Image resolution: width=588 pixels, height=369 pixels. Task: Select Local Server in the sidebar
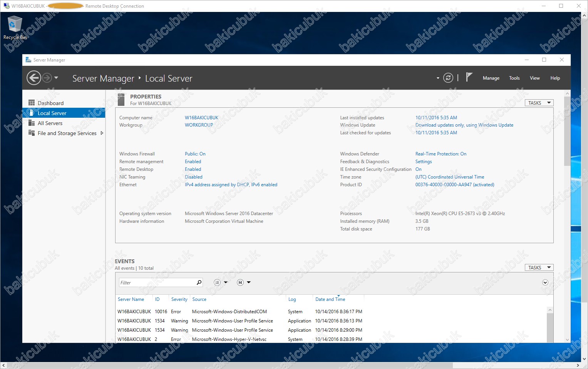click(64, 113)
